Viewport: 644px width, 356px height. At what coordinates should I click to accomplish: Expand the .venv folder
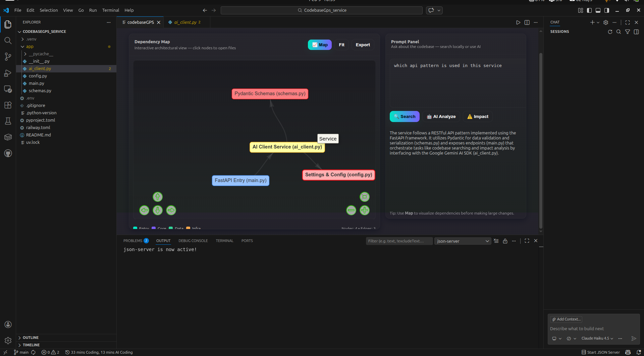click(x=22, y=39)
